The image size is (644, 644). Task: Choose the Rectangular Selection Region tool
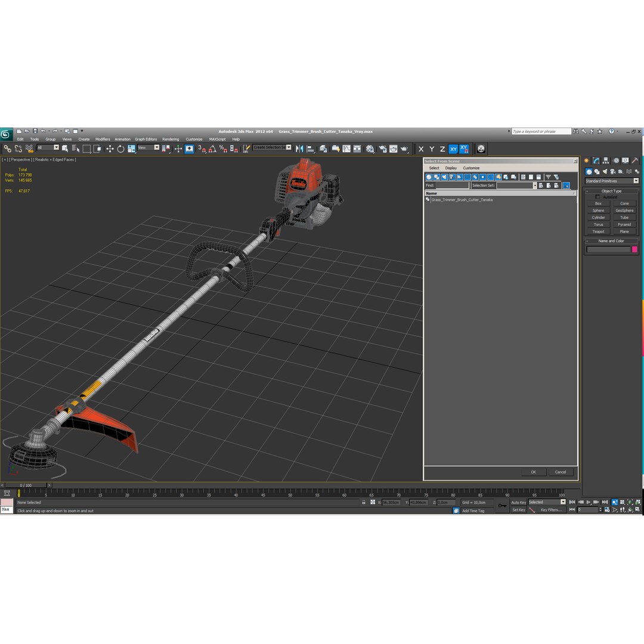coord(86,148)
